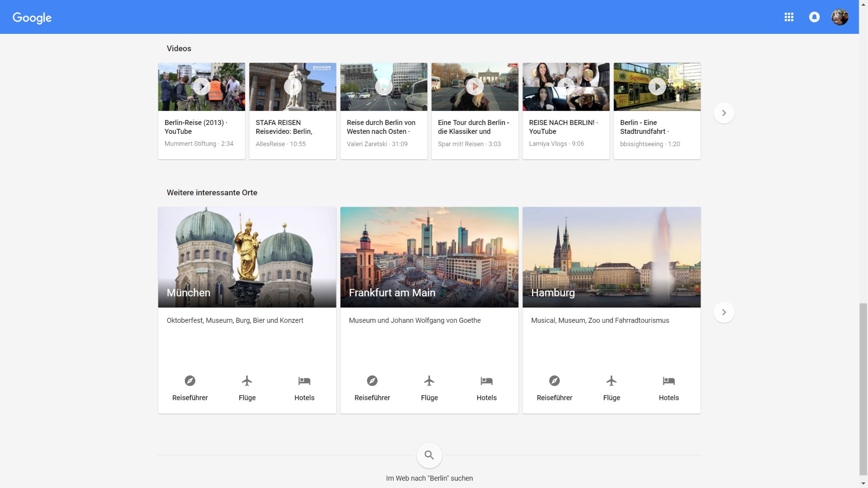The image size is (868, 488).
Task: Click the notifications bell icon
Action: pos(814,17)
